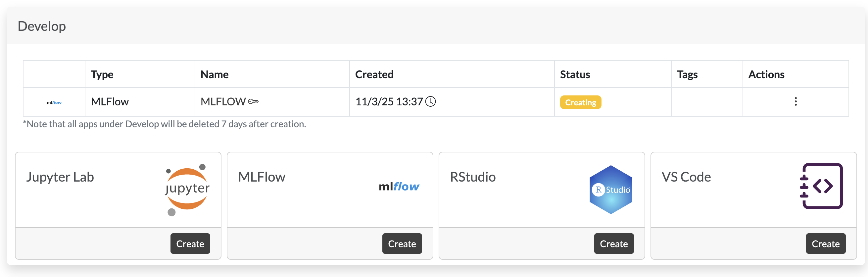This screenshot has width=868, height=277.
Task: Click the small mlflow logo in the table row
Action: 54,102
